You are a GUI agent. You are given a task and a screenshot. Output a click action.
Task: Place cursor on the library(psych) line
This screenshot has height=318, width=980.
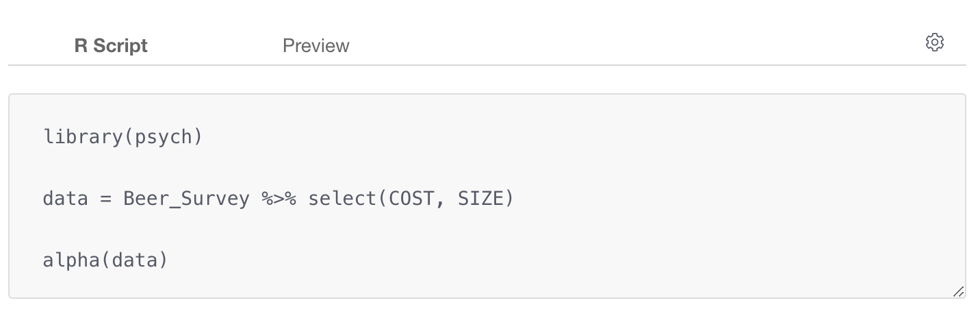click(x=123, y=137)
